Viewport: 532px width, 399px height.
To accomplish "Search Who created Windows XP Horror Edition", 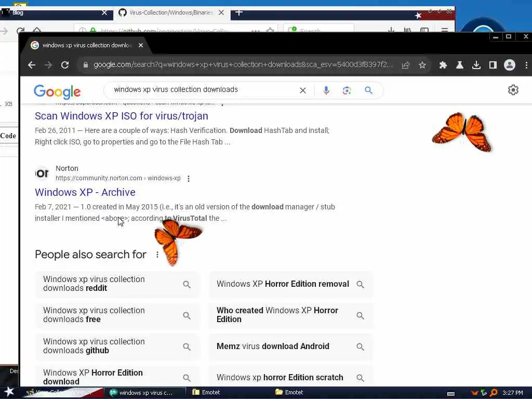I will (291, 315).
